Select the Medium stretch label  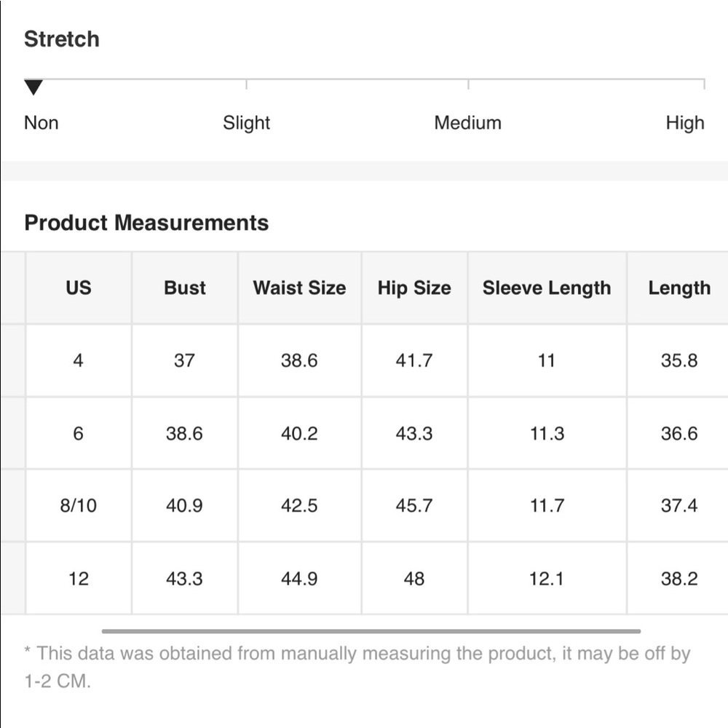pyautogui.click(x=467, y=123)
